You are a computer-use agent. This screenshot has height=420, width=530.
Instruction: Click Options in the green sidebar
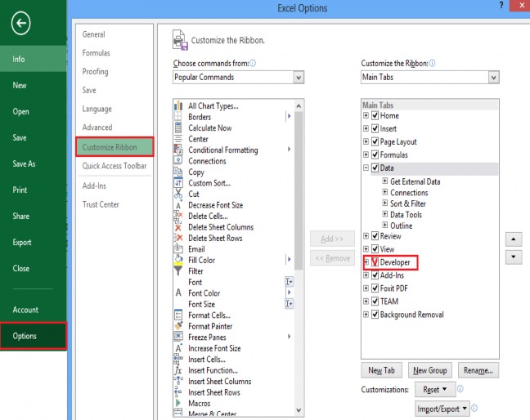(x=33, y=336)
